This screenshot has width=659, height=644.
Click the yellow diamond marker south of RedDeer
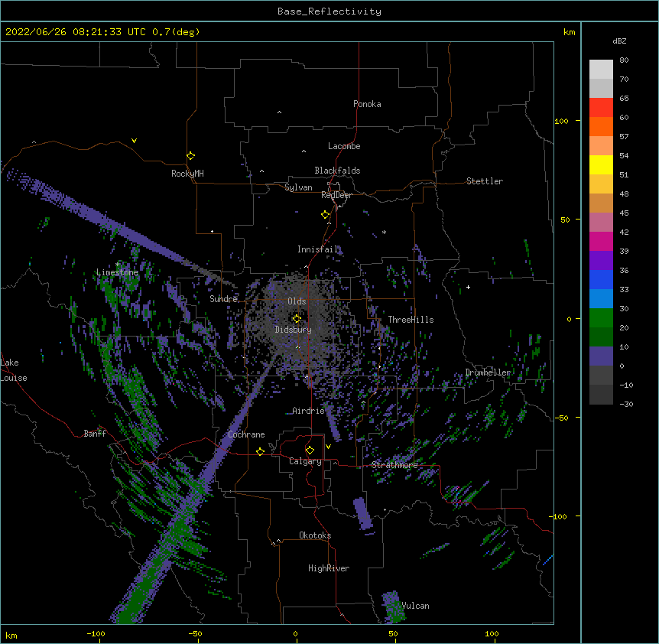(x=325, y=215)
